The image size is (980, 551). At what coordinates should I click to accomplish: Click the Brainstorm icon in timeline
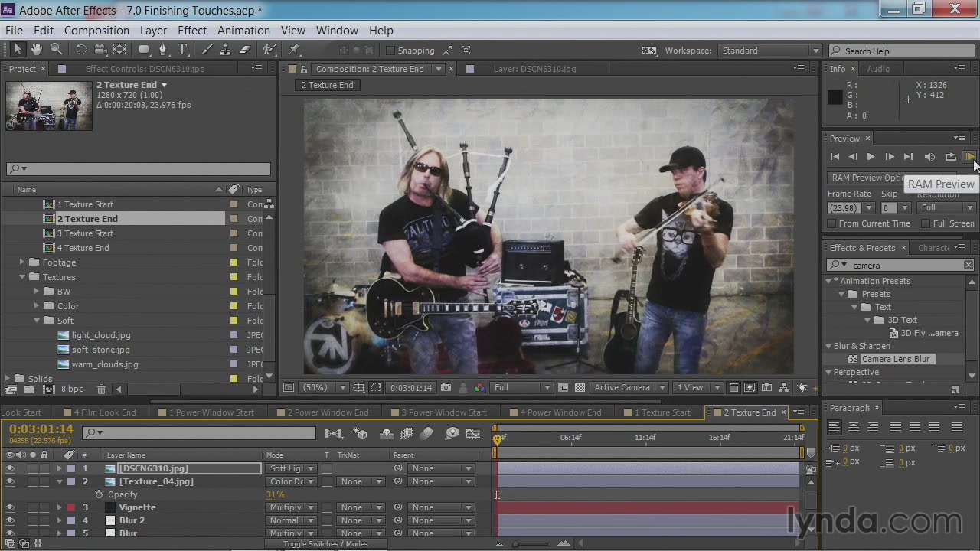pos(452,434)
